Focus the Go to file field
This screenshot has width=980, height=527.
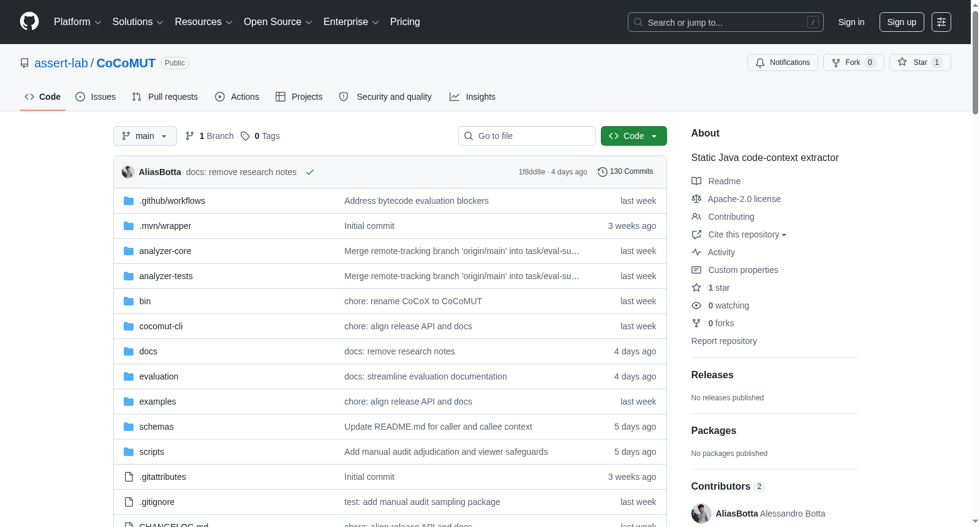point(527,136)
